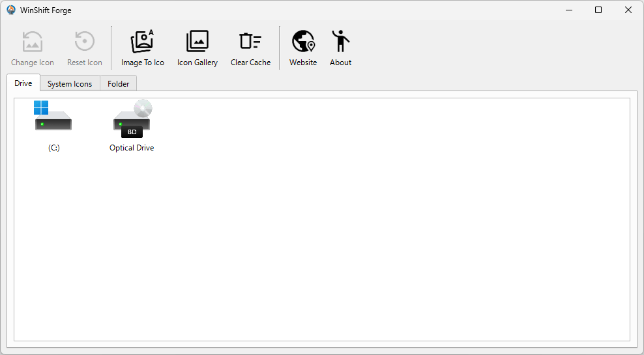Image resolution: width=644 pixels, height=355 pixels.
Task: Open the Icon Gallery
Action: coord(197,48)
